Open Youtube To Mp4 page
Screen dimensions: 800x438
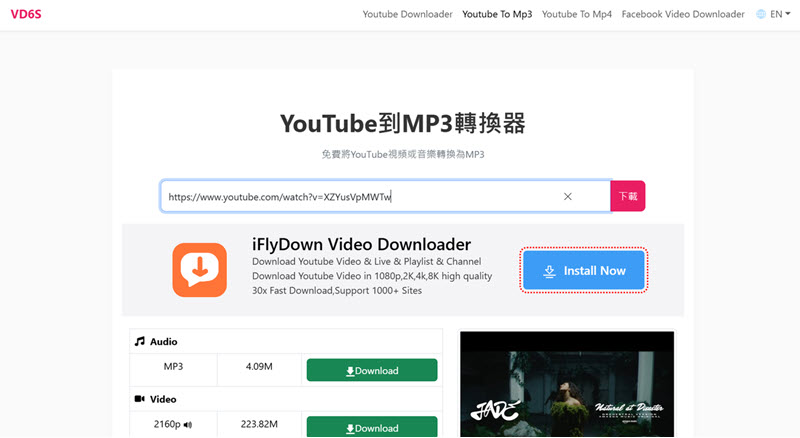pyautogui.click(x=577, y=14)
